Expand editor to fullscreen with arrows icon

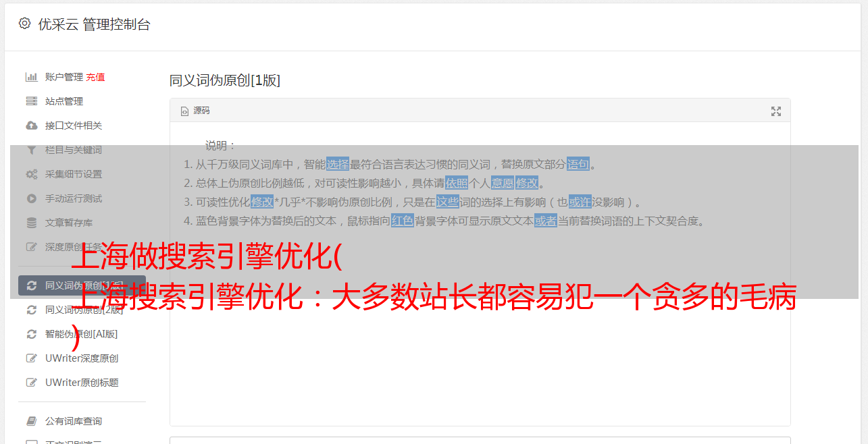pos(776,111)
